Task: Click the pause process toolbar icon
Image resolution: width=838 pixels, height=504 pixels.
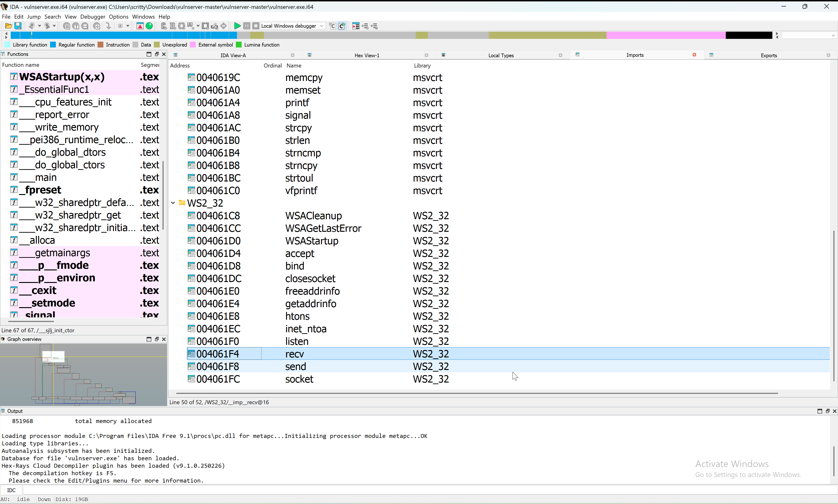Action: [247, 26]
